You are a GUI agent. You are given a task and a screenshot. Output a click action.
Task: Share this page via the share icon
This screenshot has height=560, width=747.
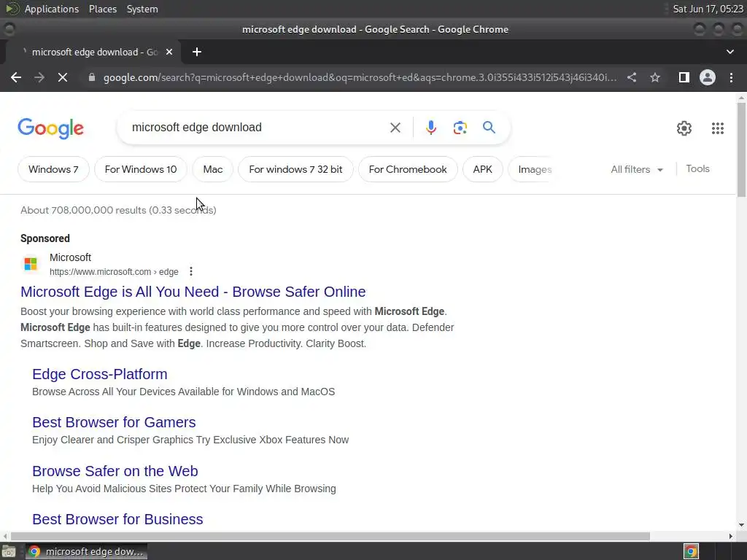(x=632, y=77)
